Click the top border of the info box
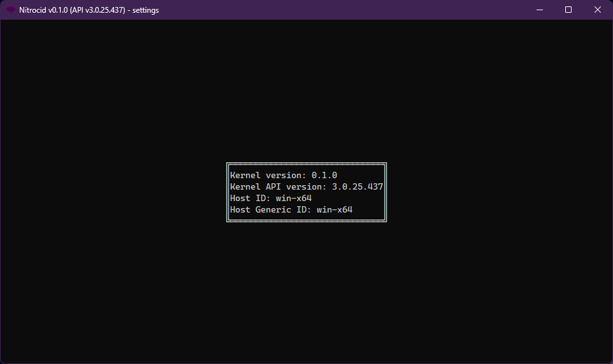Viewport: 613px width, 364px height. pos(306,165)
